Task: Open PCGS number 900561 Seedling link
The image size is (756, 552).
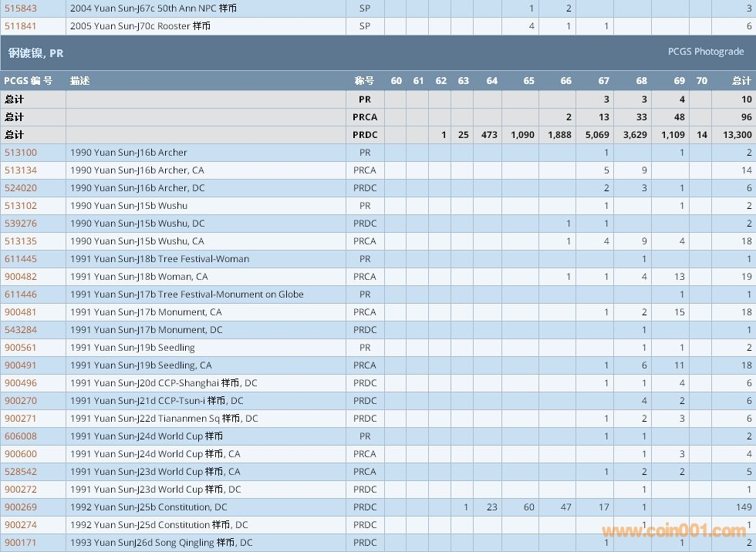Action: (21, 348)
